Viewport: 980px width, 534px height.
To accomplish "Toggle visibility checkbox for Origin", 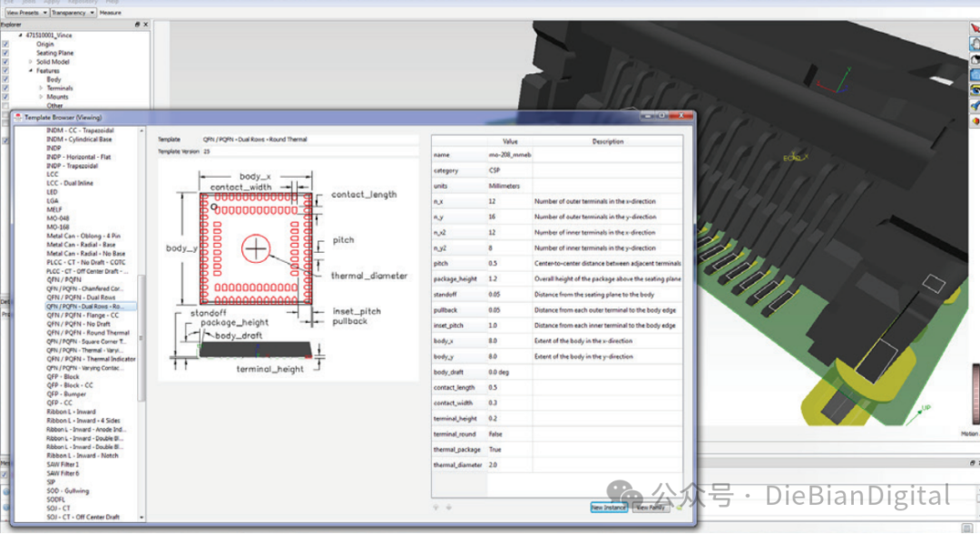I will click(x=5, y=44).
